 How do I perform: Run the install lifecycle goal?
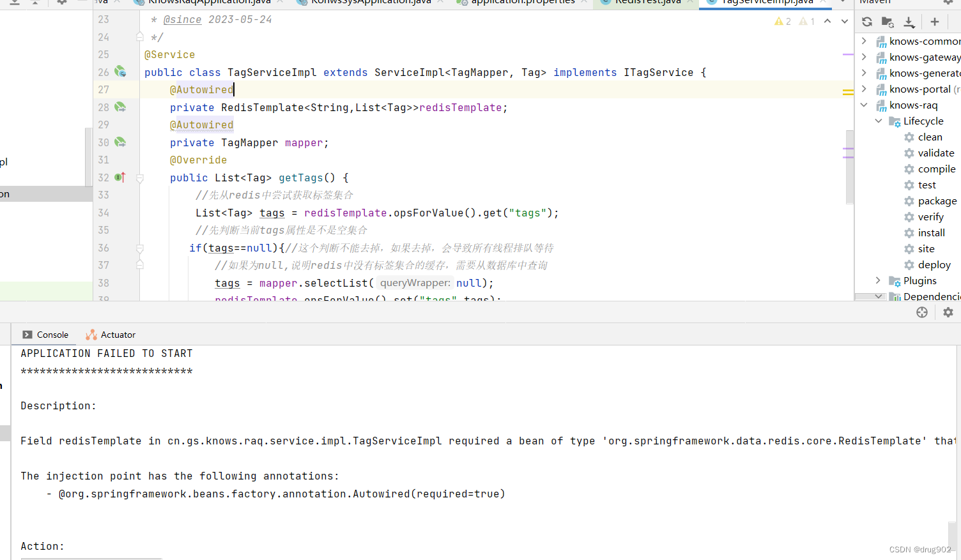click(x=932, y=232)
